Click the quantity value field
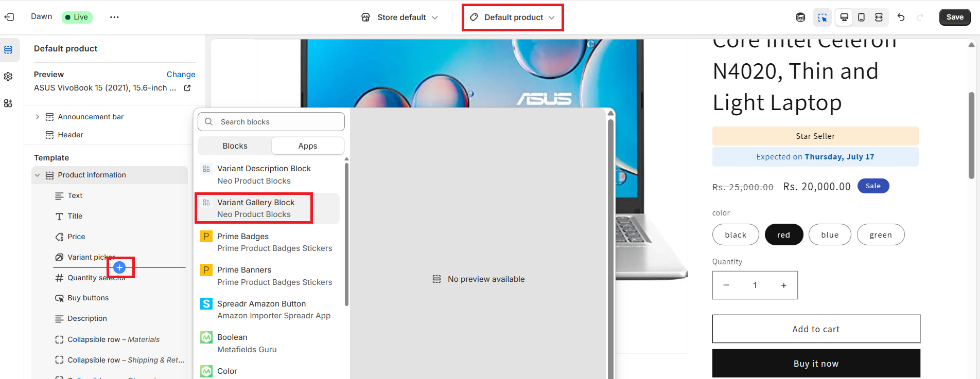 click(755, 285)
